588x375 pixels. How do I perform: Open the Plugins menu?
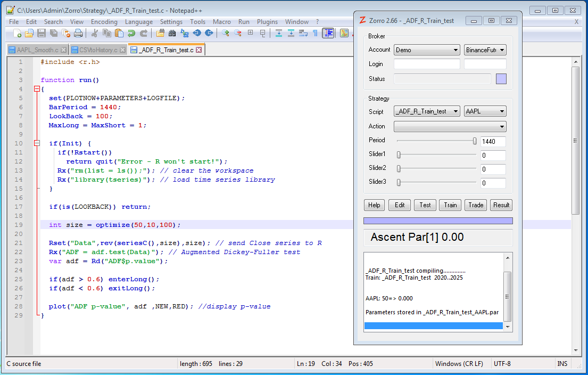[267, 22]
